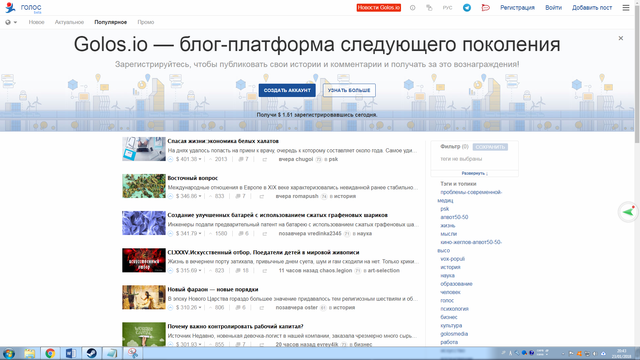Switch to the Новое tab
This screenshot has width=640, height=360.
coord(36,22)
